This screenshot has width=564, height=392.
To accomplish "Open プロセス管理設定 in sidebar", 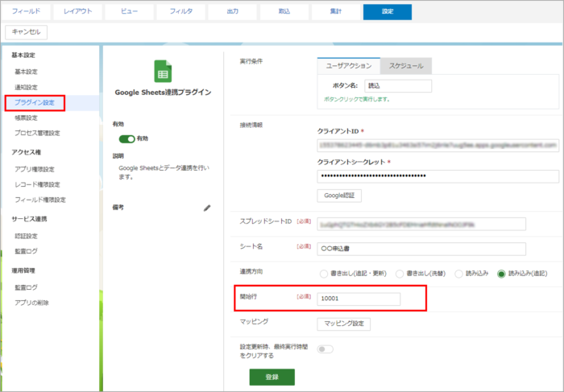I will (37, 134).
